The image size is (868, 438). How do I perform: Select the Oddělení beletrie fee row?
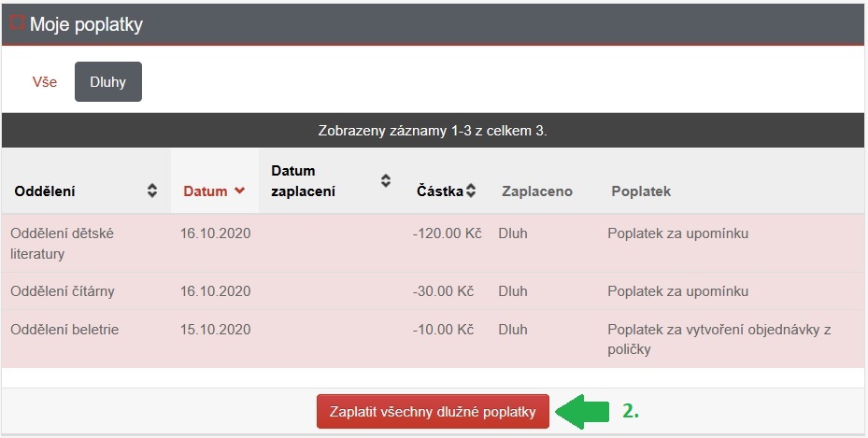point(434,339)
